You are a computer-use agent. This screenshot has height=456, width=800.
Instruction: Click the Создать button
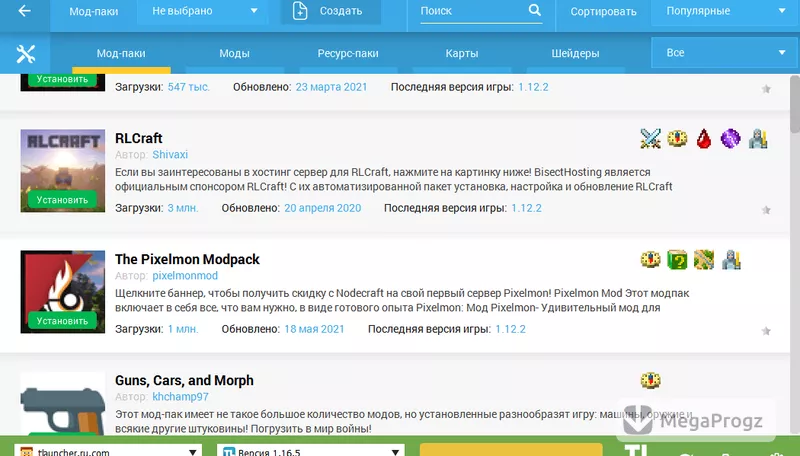pos(331,11)
